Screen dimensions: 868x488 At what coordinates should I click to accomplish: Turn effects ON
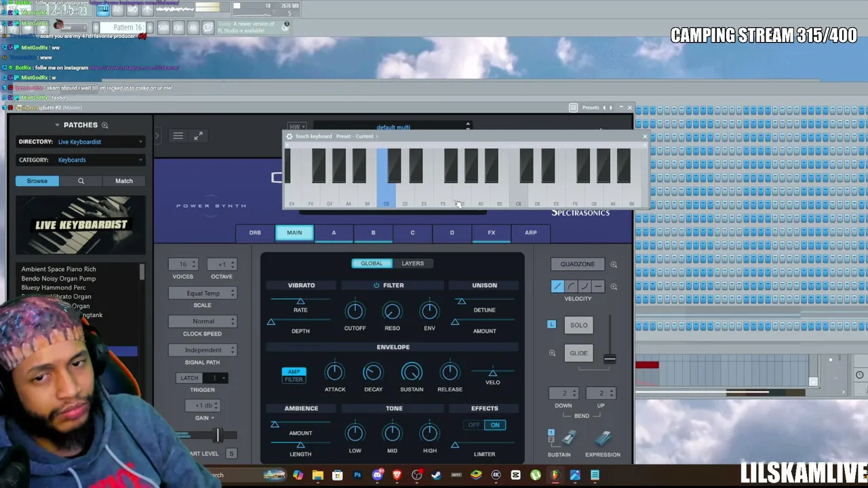495,425
